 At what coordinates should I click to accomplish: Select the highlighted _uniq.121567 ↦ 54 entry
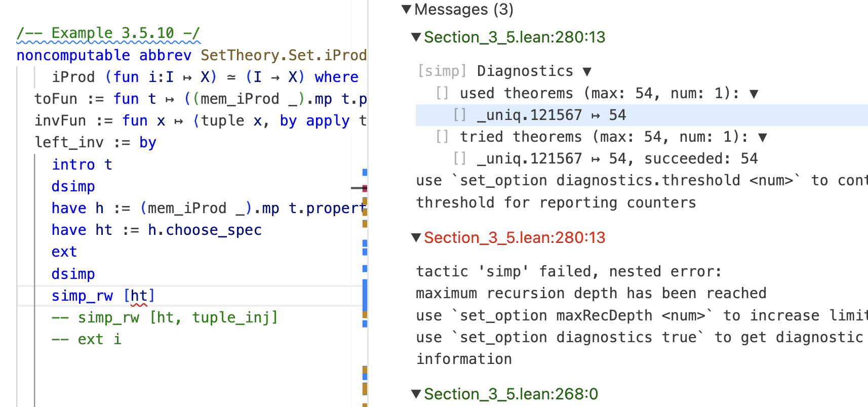point(551,115)
